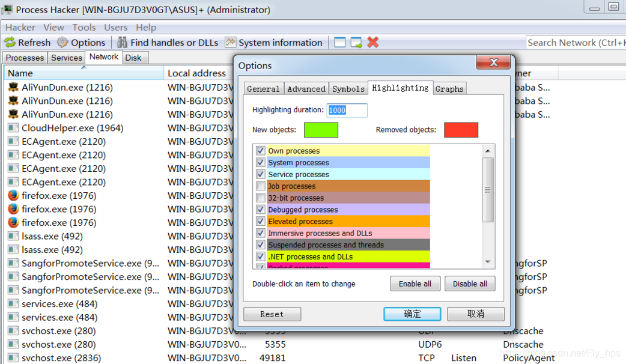The width and height of the screenshot is (626, 364).
Task: Click the Disable all button
Action: (470, 284)
